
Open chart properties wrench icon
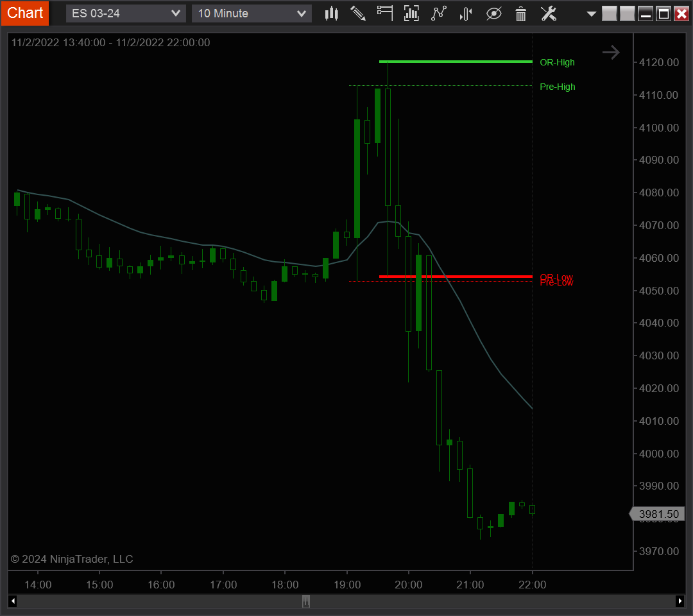[549, 13]
